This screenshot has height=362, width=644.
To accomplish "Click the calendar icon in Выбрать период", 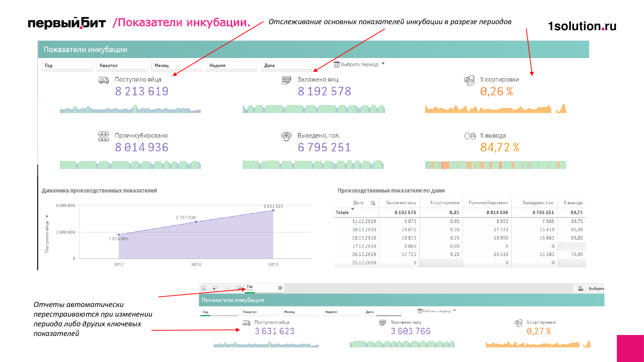I will (x=337, y=64).
